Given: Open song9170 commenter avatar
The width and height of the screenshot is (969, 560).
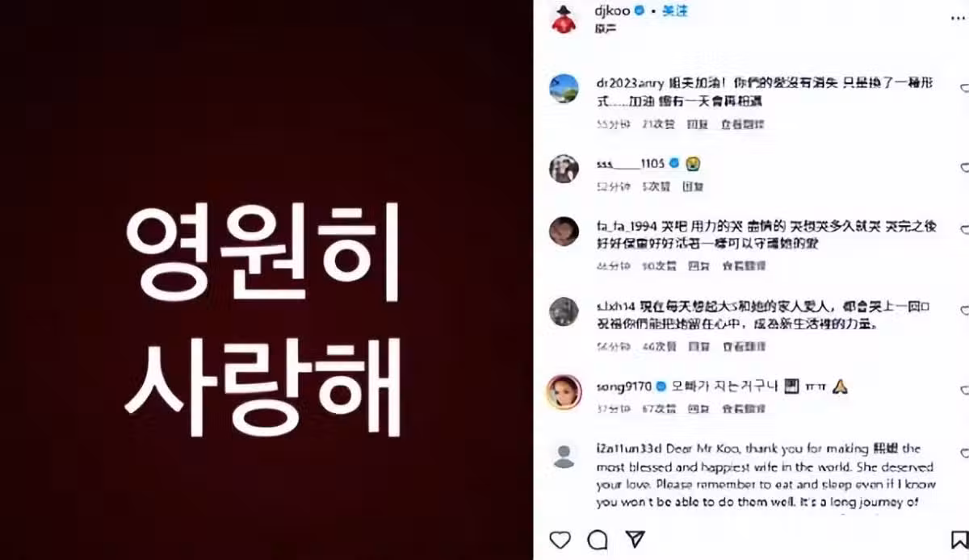Looking at the screenshot, I should point(564,392).
